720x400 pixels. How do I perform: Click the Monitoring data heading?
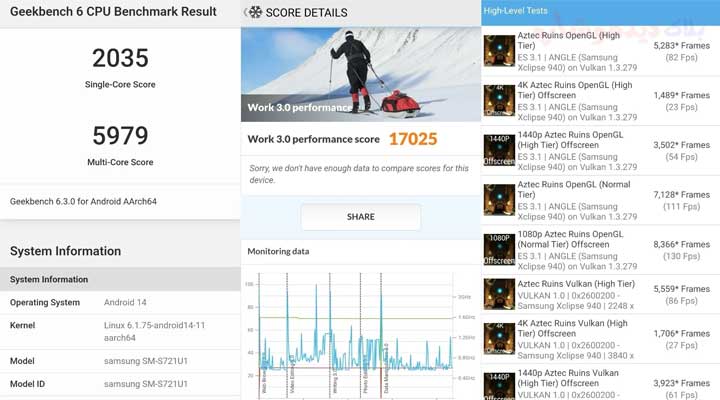278,251
